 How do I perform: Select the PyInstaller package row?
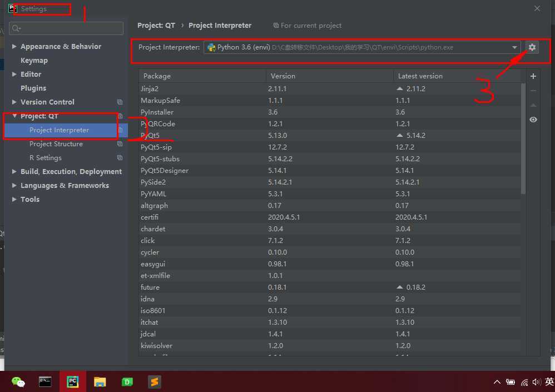point(330,112)
